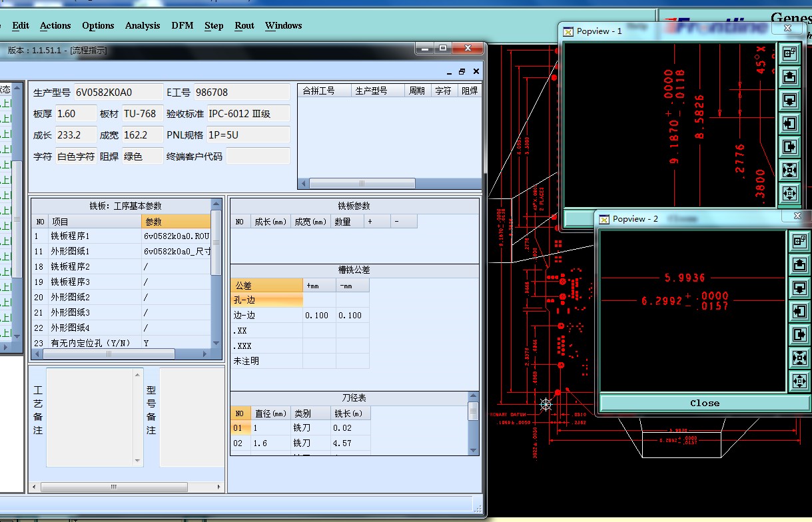Screen dimensions: 812x522
Task: Click the top window-overlay icon in Popview - 1
Action: [x=789, y=53]
